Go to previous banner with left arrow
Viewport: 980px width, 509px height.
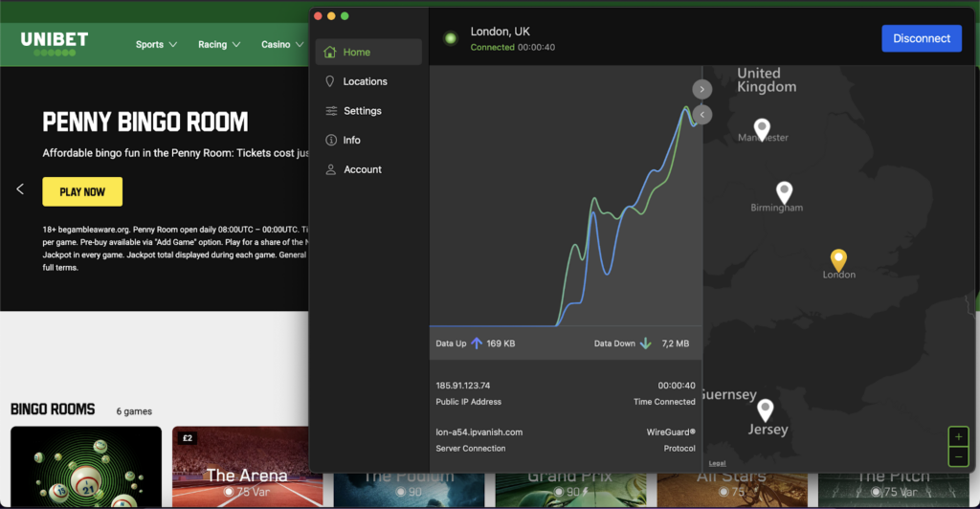point(20,188)
